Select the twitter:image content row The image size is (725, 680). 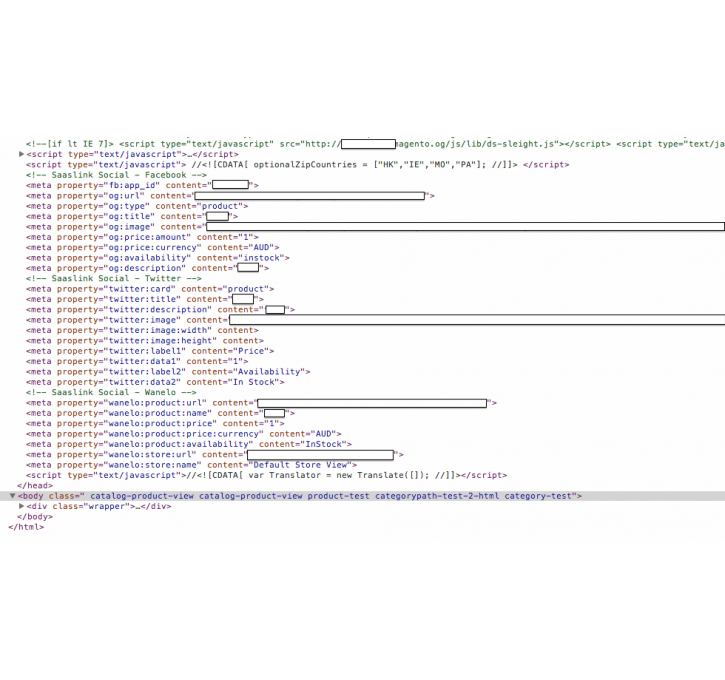(x=375, y=319)
